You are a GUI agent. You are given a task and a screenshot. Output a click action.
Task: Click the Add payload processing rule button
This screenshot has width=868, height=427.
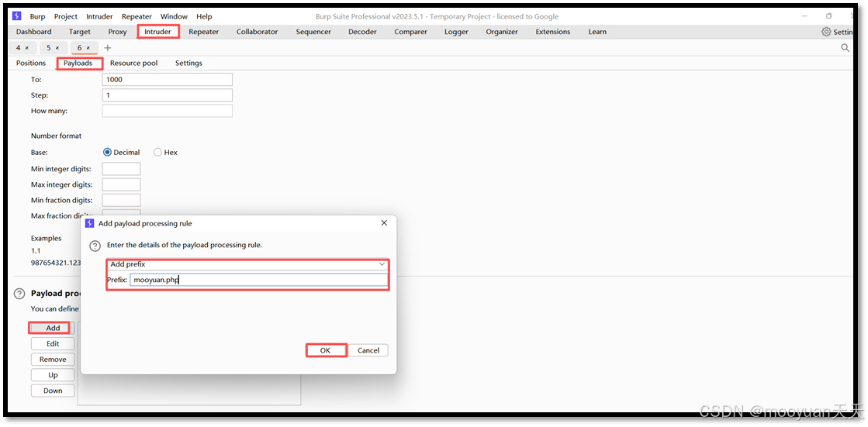(x=53, y=328)
